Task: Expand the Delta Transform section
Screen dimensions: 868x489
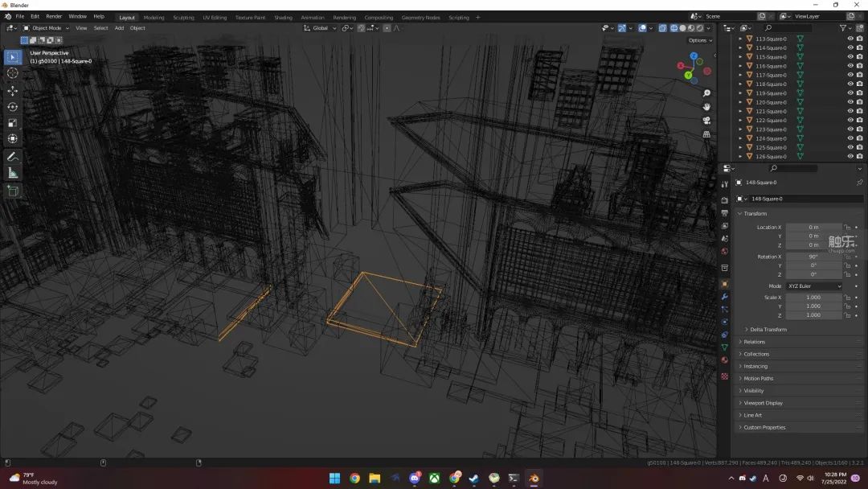Action: [768, 330]
